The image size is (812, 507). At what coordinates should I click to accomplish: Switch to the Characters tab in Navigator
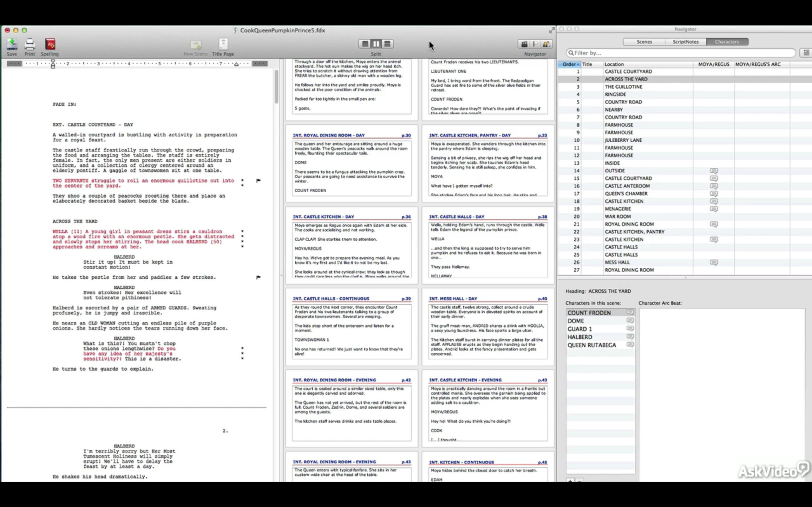727,42
